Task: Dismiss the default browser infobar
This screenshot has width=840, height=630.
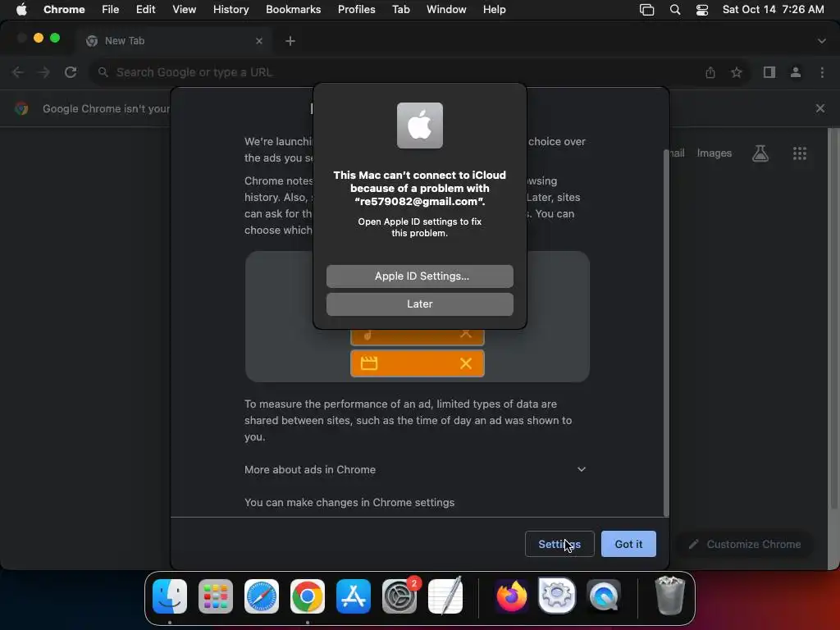Action: (819, 108)
